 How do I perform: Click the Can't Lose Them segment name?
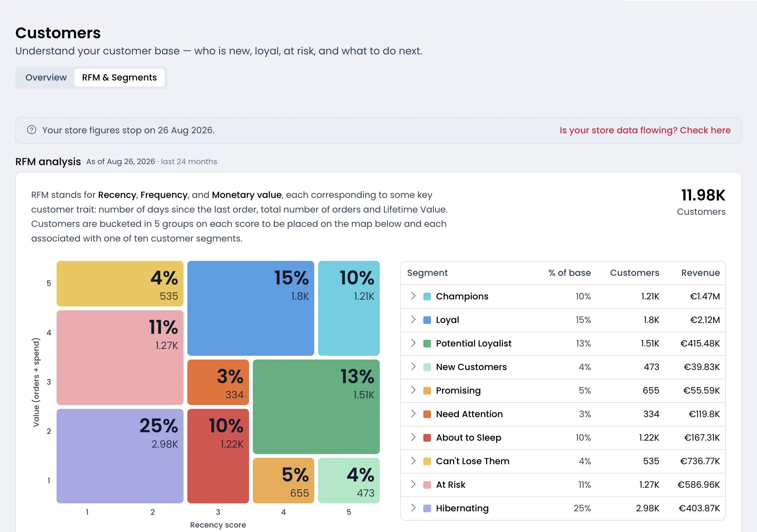click(472, 461)
